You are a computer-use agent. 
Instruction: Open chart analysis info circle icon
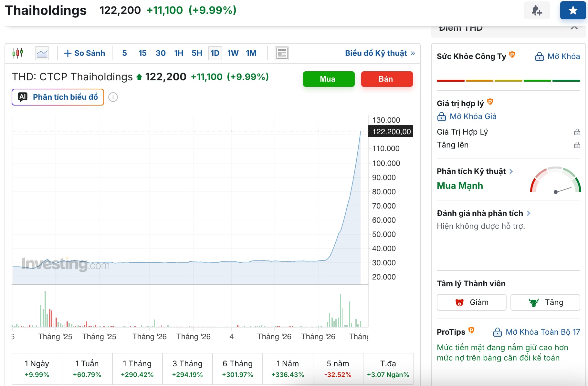click(113, 97)
